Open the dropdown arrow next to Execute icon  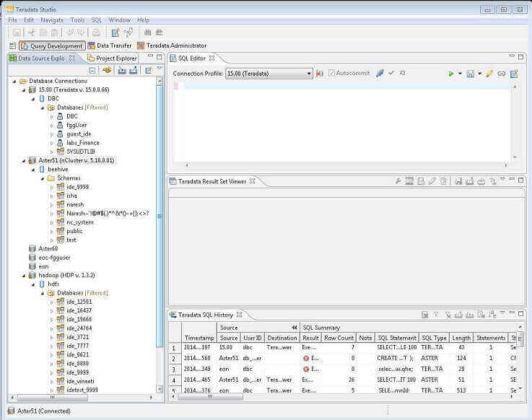[460, 74]
